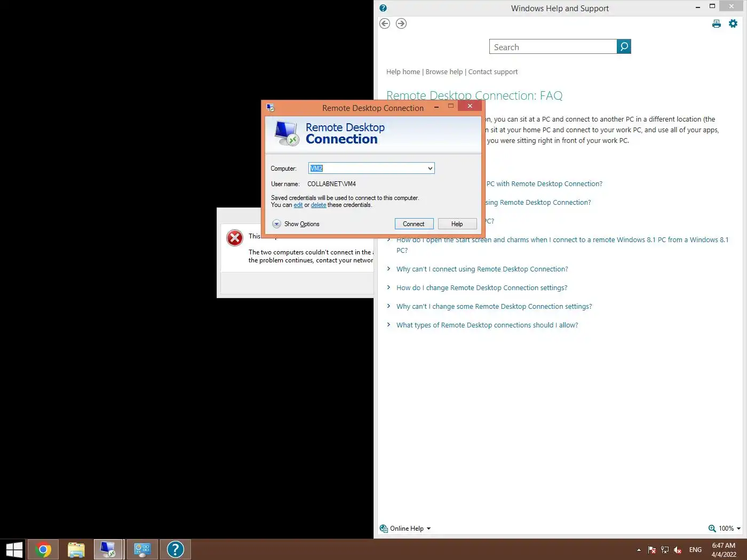Click the Remote Desktop monitor banner icon
This screenshot has width=747, height=560.
(x=287, y=133)
